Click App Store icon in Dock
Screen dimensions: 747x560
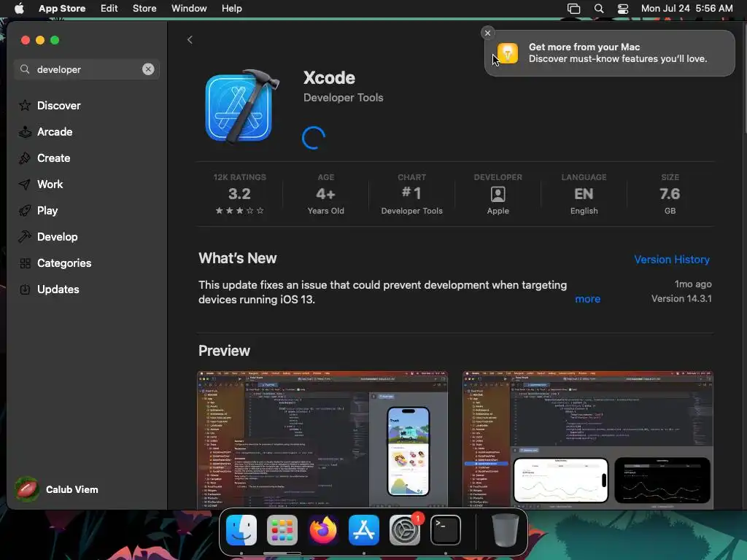point(364,530)
